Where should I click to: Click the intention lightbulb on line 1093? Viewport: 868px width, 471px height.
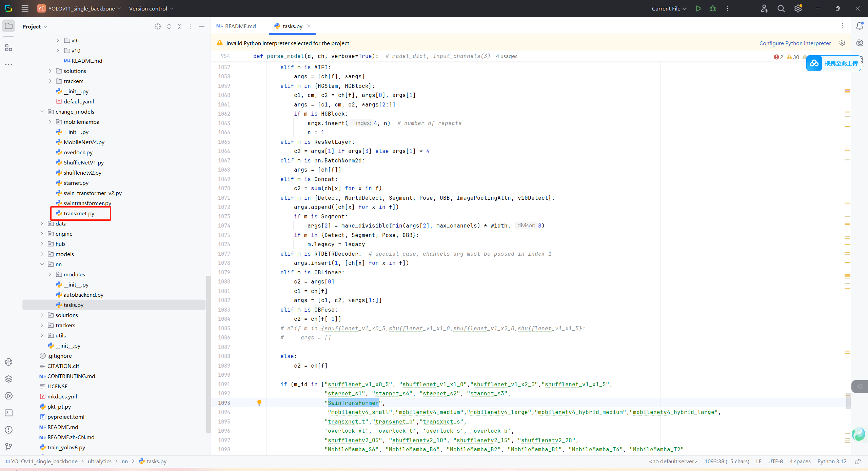click(259, 403)
